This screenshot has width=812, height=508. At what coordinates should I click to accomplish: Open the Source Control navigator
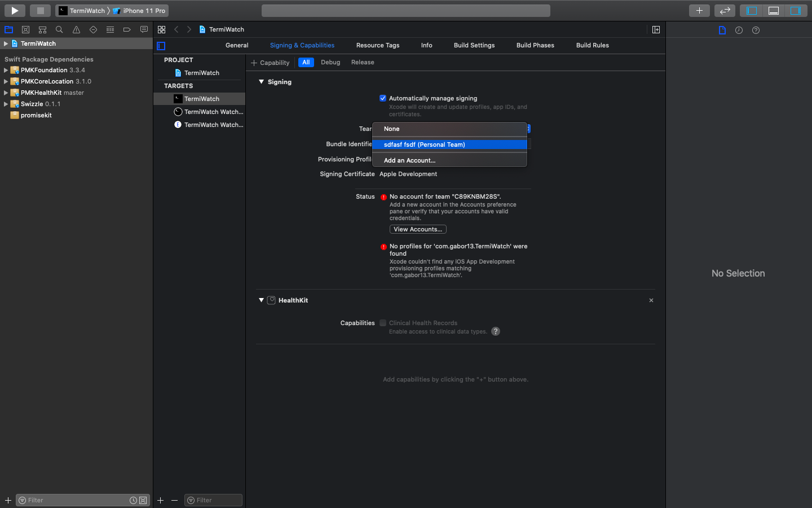(x=25, y=29)
